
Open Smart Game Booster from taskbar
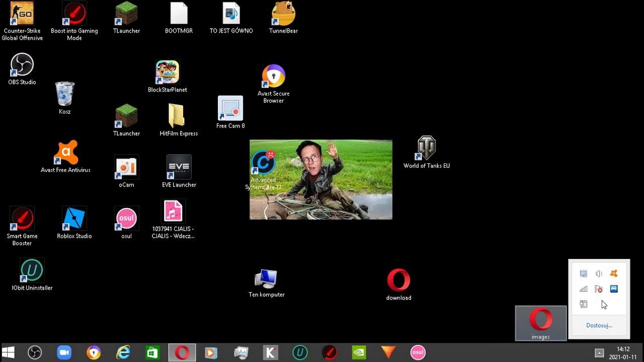pyautogui.click(x=330, y=352)
